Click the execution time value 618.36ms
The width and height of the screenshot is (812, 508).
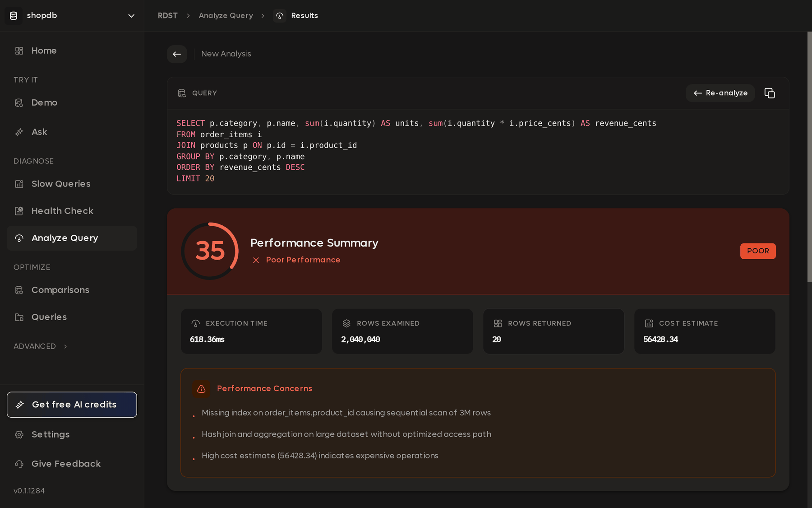point(207,340)
